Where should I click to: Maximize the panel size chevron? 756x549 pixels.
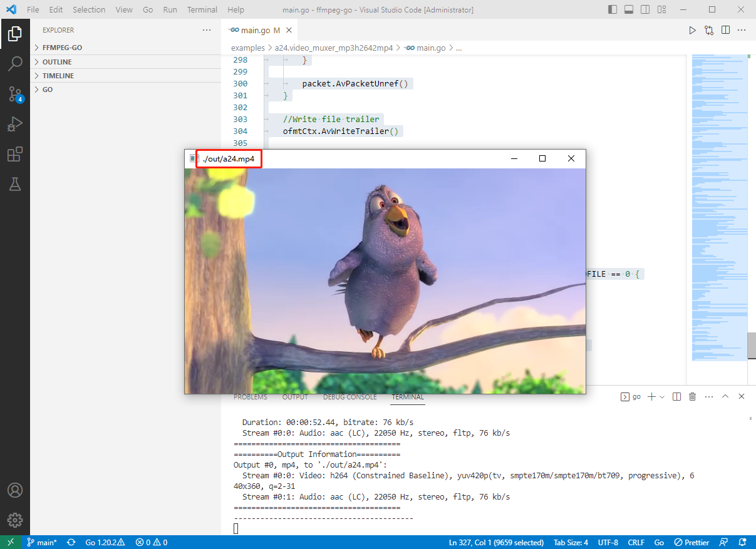(725, 397)
